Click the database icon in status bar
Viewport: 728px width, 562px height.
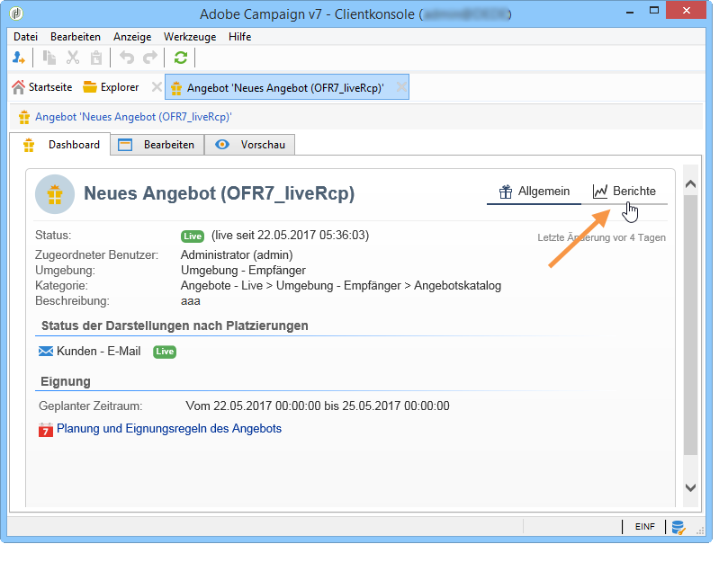[x=679, y=528]
